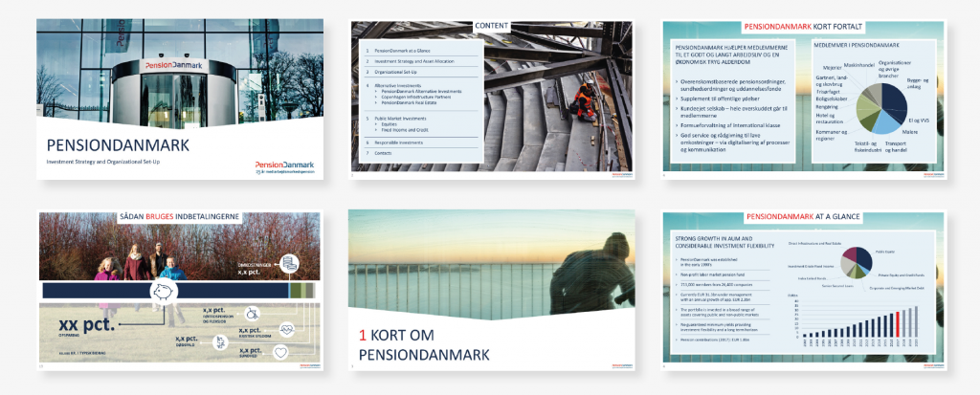The image size is (980, 395).
Task: Click the PensionDanmark sign above the entrance door
Action: (173, 65)
